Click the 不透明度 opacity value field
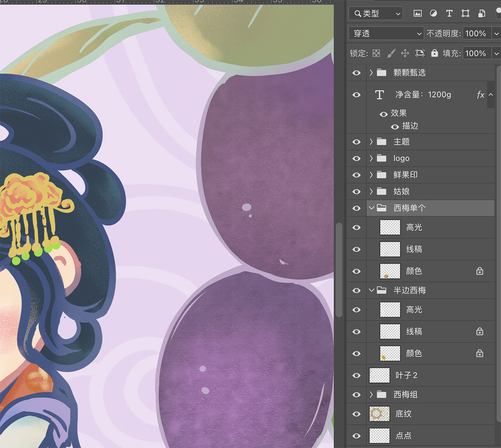Viewport: 501px width, 448px height. 476,33
